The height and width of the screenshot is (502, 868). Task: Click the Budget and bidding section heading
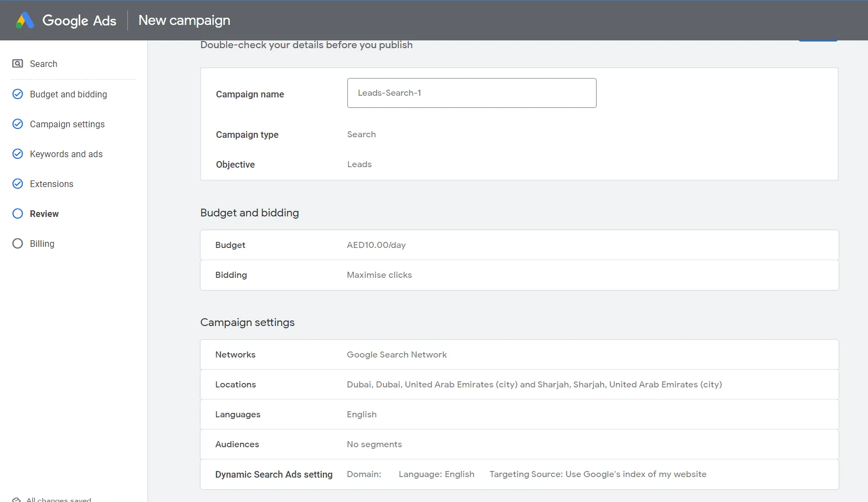[249, 213]
